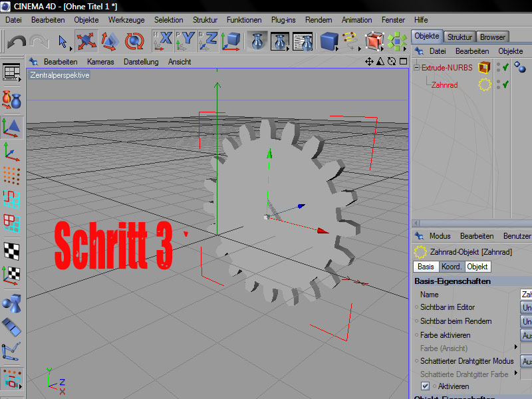Click the viewport rotate camera icon
The image size is (532, 399).
coord(392,61)
